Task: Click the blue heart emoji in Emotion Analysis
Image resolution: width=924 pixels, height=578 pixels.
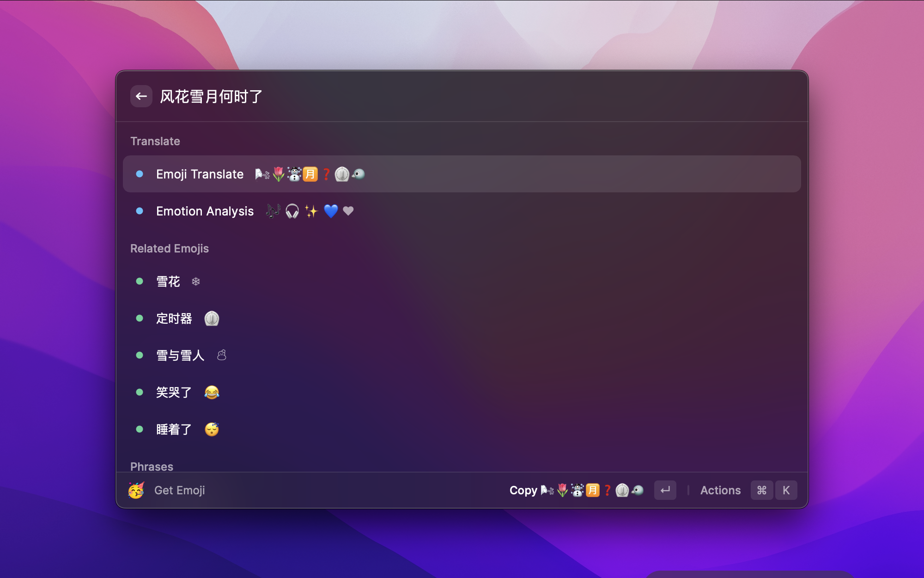Action: pyautogui.click(x=331, y=211)
